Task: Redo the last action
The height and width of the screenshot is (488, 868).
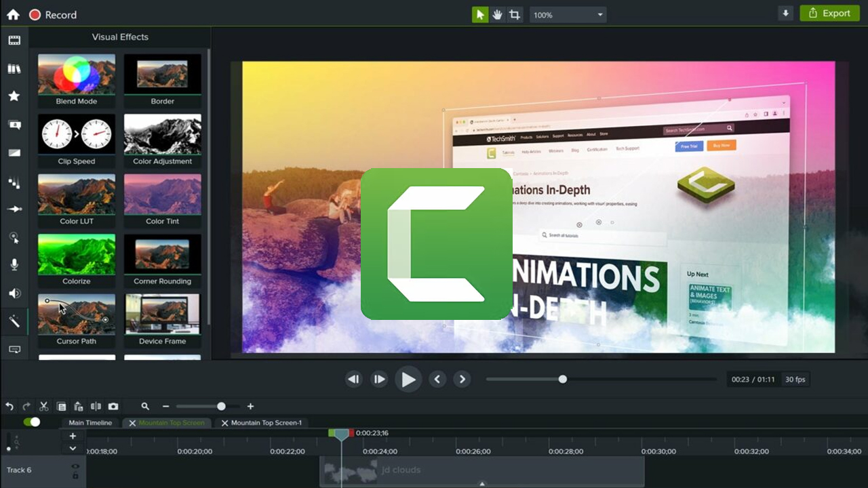Action: (26, 407)
